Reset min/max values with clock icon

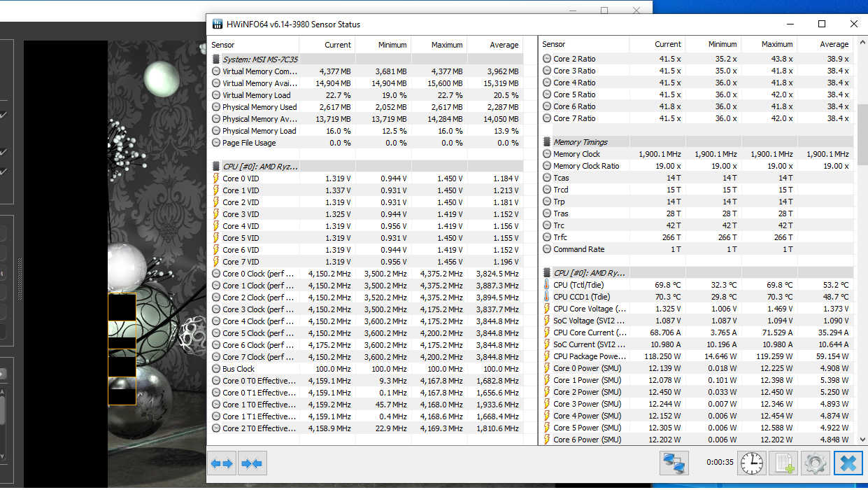coord(752,463)
